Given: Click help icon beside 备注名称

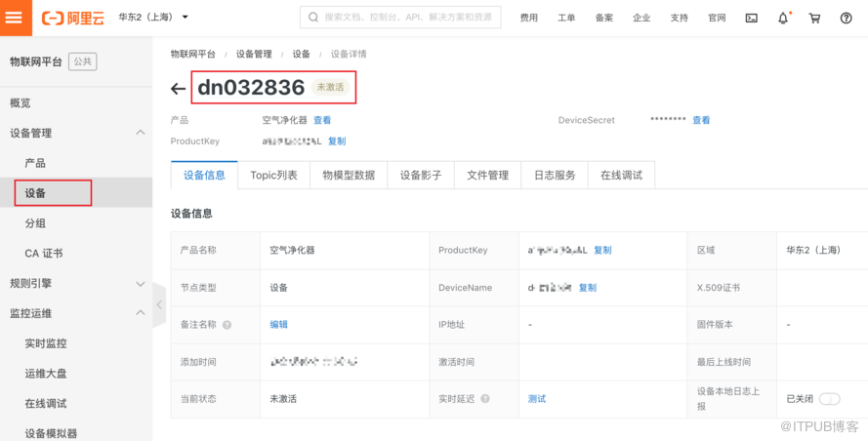Looking at the screenshot, I should pyautogui.click(x=227, y=325).
